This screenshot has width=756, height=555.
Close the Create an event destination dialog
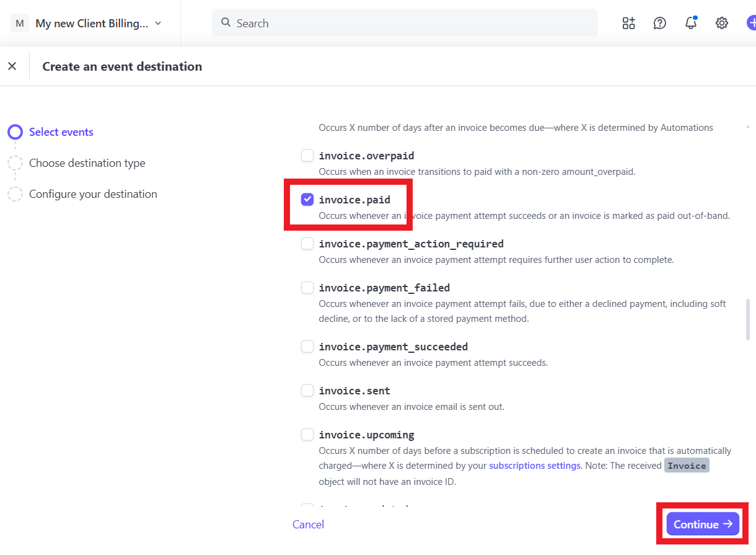[12, 66]
